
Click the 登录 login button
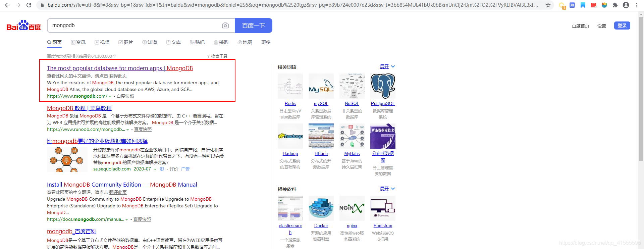622,26
